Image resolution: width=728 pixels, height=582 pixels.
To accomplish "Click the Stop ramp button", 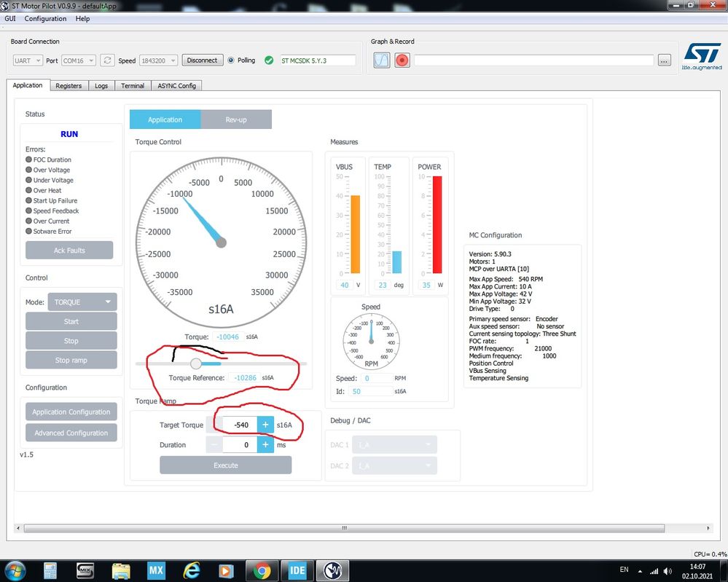I will 71,360.
